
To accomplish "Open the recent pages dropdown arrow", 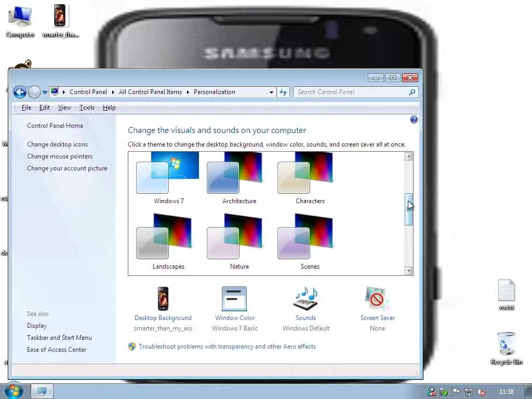I will click(45, 92).
